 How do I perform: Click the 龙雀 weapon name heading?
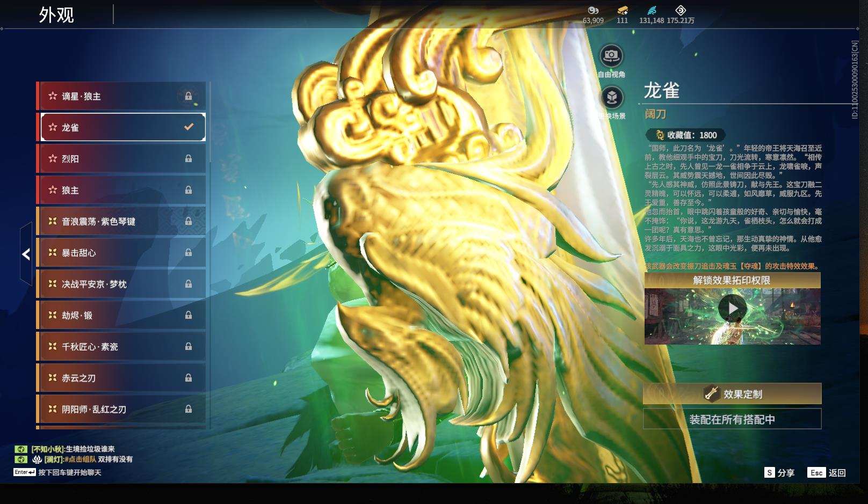point(662,91)
